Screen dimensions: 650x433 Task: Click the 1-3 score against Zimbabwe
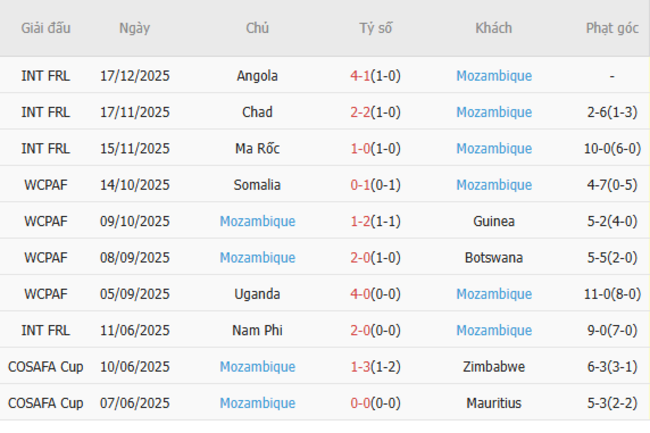361,367
